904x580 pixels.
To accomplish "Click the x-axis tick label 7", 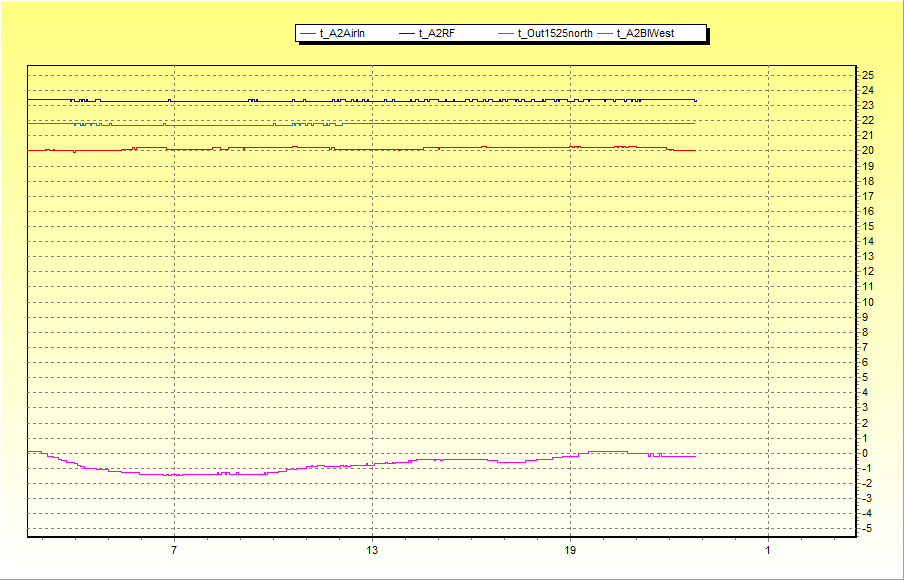I will [x=174, y=551].
